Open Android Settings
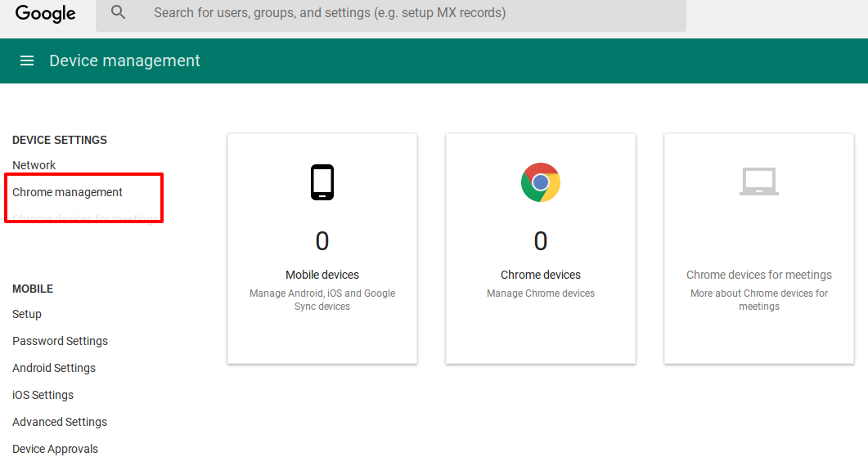The width and height of the screenshot is (868, 457). pos(54,368)
